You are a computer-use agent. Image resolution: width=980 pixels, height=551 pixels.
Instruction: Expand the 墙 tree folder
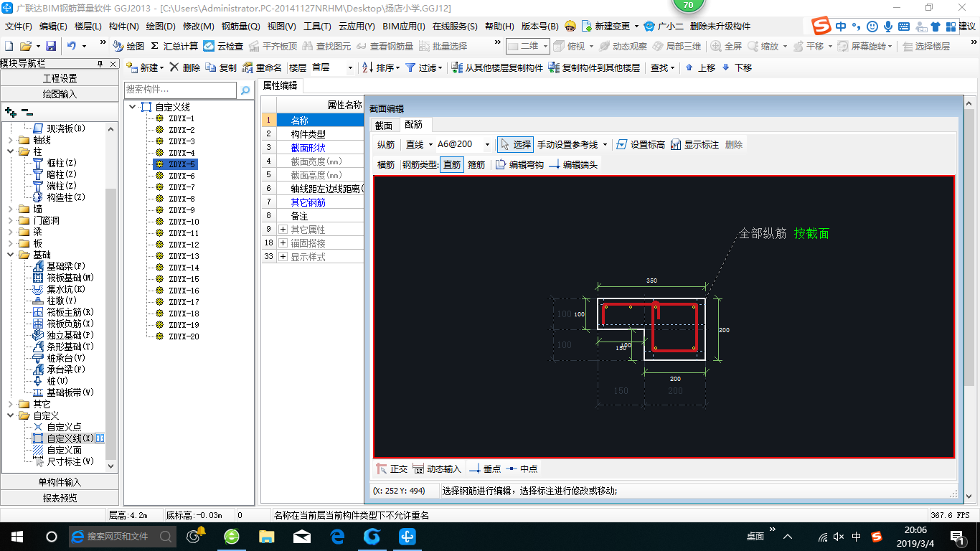(x=11, y=209)
